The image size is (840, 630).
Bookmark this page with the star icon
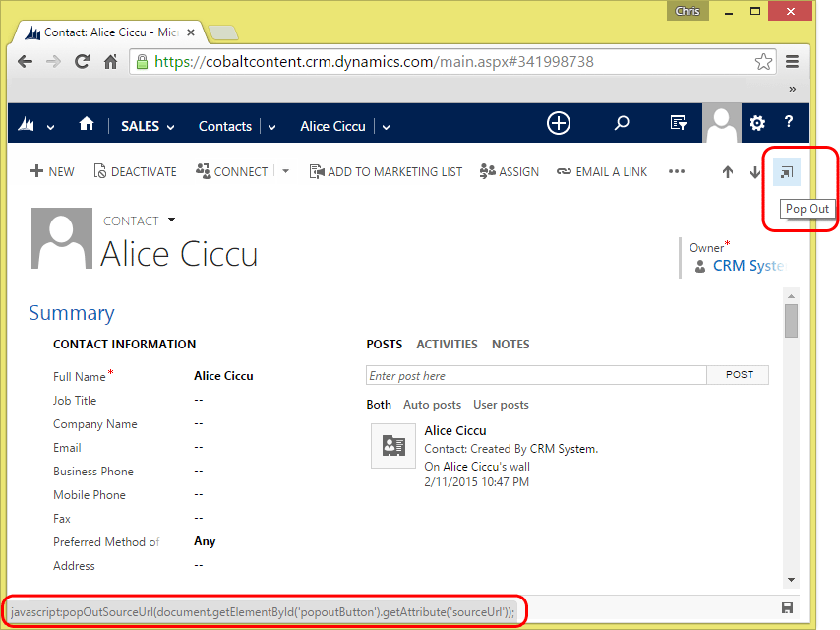[763, 62]
